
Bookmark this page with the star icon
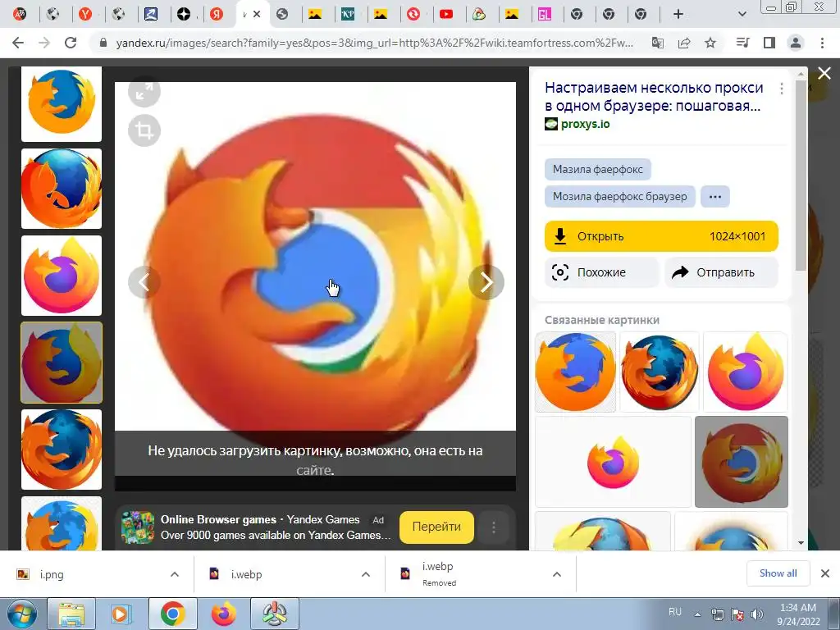tap(710, 43)
